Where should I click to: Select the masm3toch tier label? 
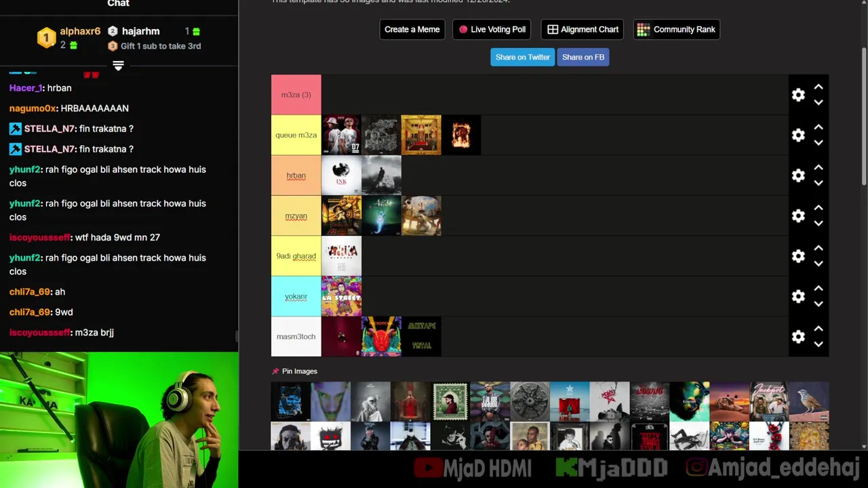296,337
